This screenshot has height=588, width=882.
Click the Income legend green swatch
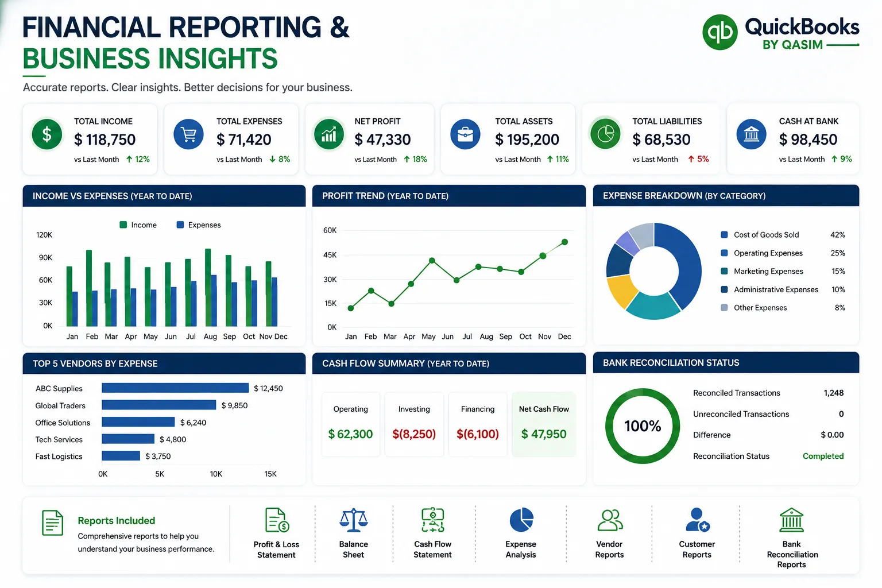point(123,225)
